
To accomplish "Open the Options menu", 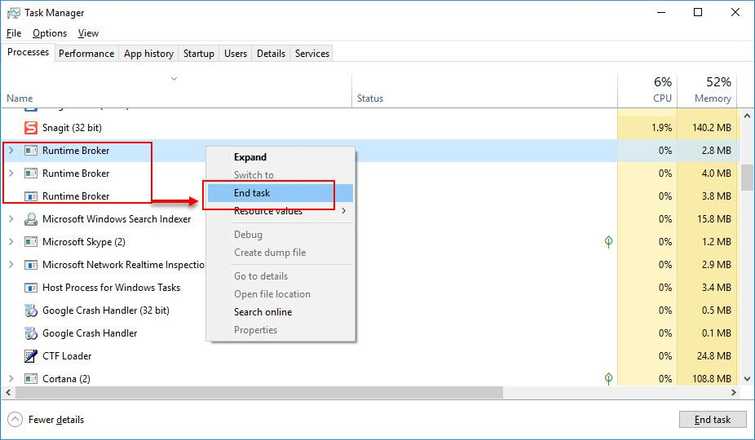I will click(x=50, y=33).
